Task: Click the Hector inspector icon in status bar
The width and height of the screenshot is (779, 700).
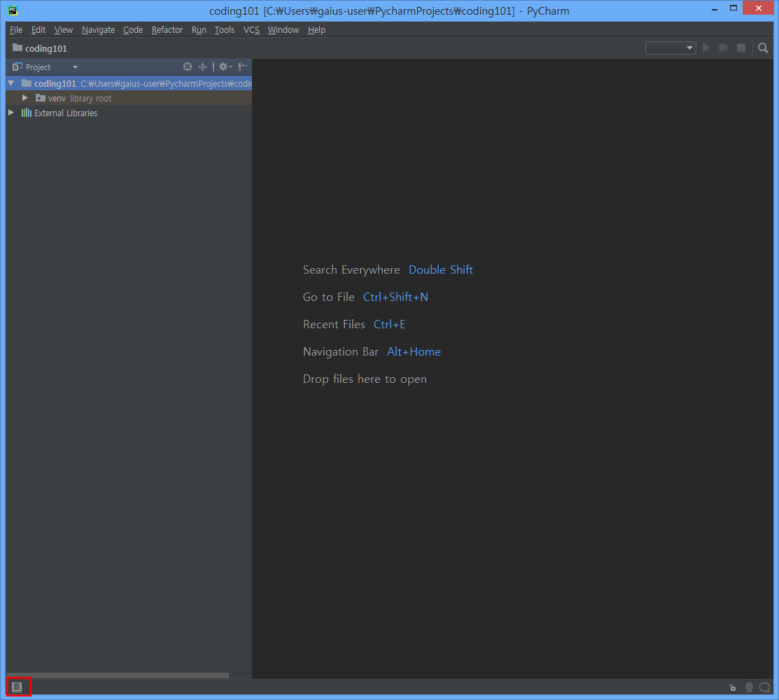Action: [x=749, y=687]
